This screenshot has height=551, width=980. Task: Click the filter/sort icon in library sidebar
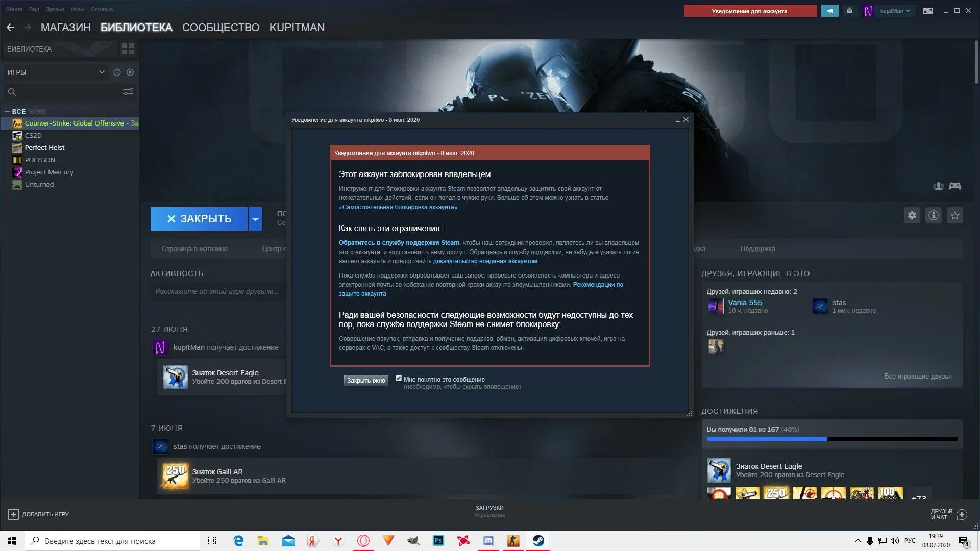click(x=128, y=92)
